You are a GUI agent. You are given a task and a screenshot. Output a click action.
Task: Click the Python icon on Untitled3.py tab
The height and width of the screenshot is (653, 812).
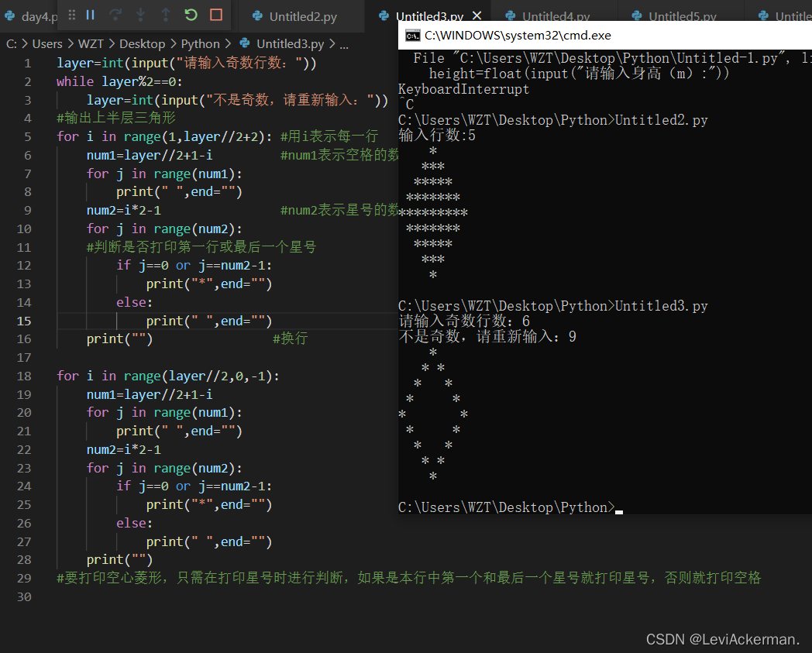point(385,14)
